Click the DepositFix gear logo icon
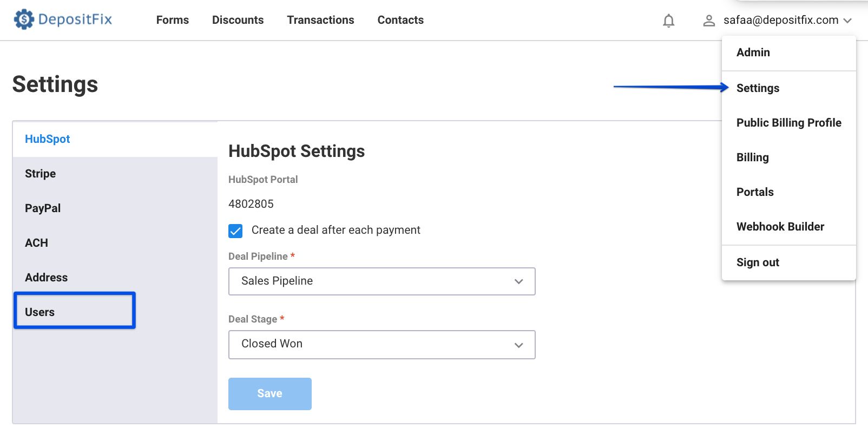868x434 pixels. [x=24, y=19]
